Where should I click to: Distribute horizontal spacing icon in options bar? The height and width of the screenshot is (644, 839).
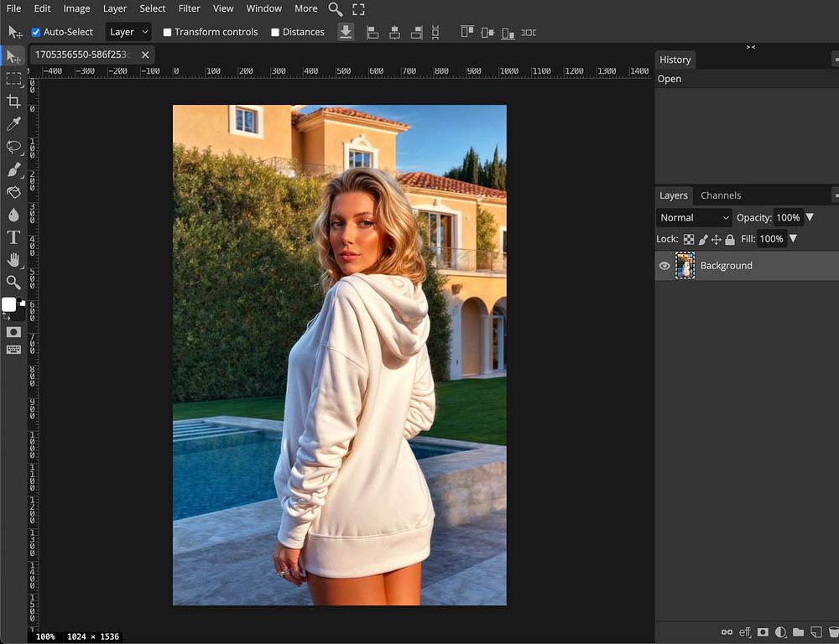[529, 33]
